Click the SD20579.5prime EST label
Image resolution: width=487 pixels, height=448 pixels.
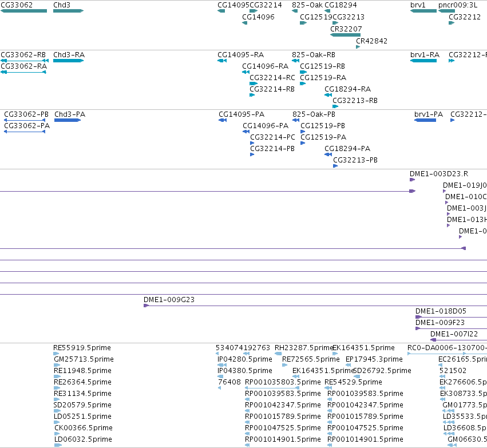coord(82,405)
